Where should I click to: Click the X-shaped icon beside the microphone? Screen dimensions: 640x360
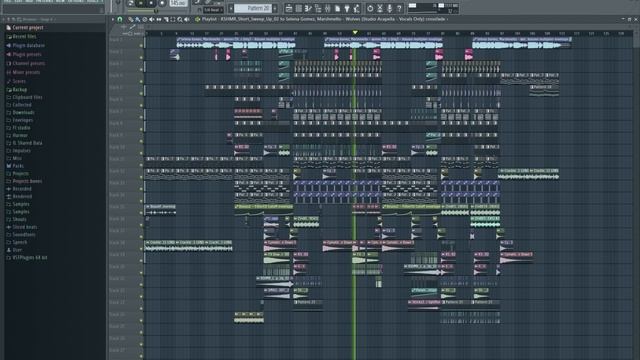[380, 8]
